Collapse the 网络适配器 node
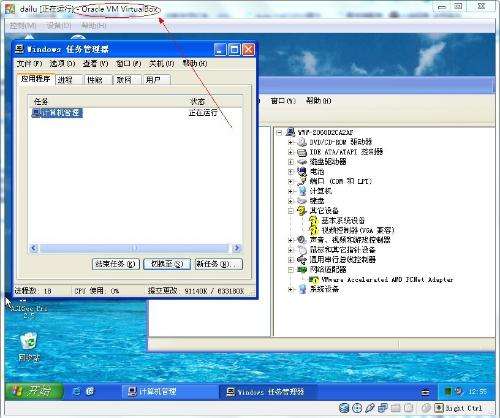This screenshot has height=418, width=500. click(x=291, y=269)
